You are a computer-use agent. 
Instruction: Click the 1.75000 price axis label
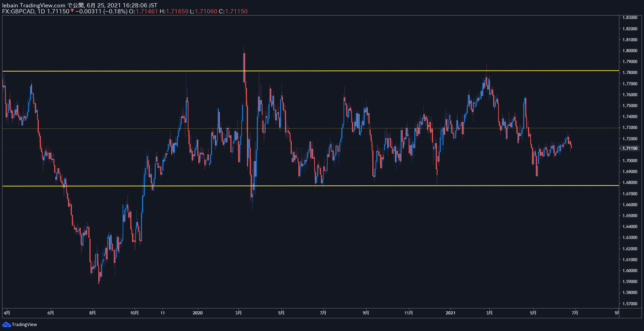click(x=630, y=106)
